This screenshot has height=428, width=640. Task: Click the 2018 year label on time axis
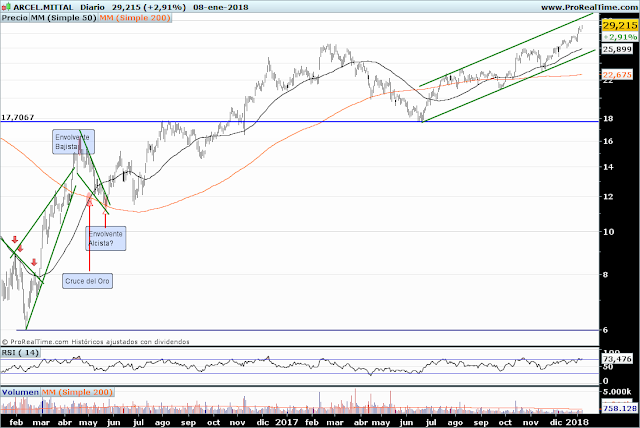(578, 422)
